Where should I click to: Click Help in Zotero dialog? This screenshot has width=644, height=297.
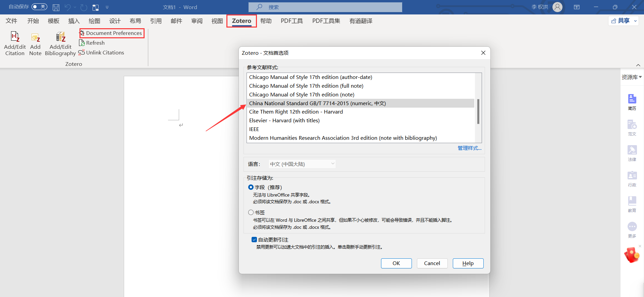coord(468,263)
